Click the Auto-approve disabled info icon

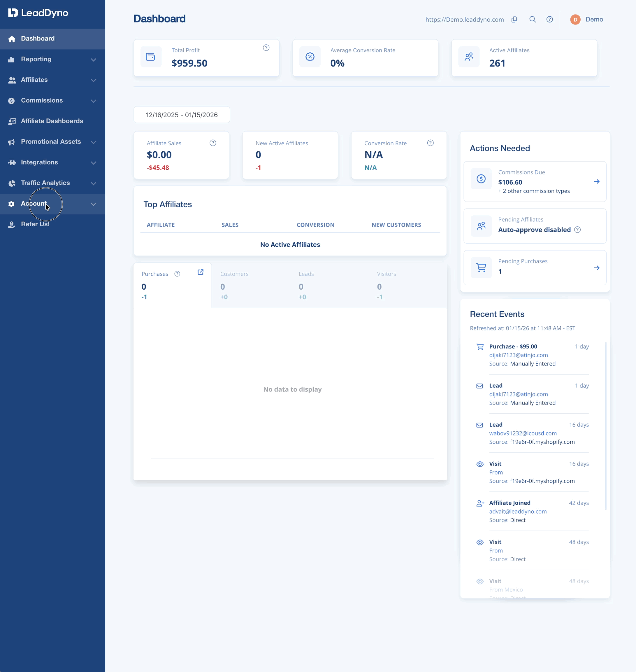[x=577, y=230]
